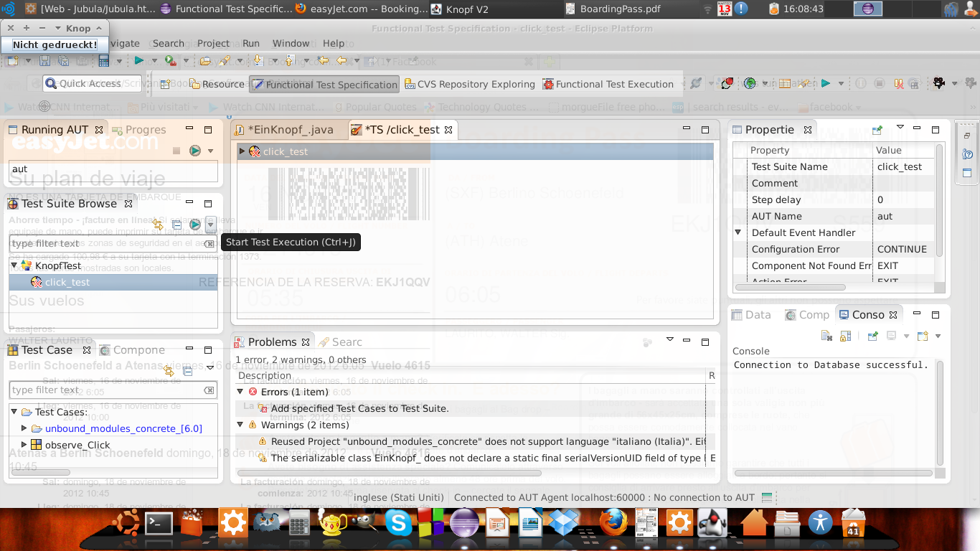Expand unbound_modules_concrete_[6.0] node
Image resolution: width=980 pixels, height=551 pixels.
24,428
